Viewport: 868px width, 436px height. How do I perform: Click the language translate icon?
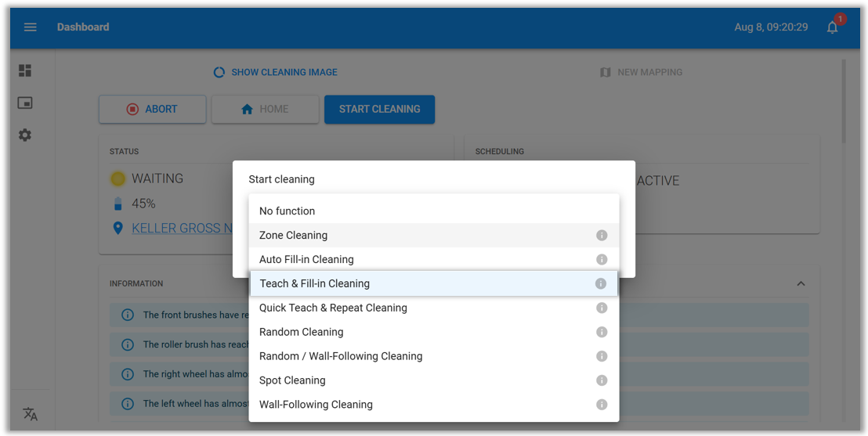click(31, 414)
